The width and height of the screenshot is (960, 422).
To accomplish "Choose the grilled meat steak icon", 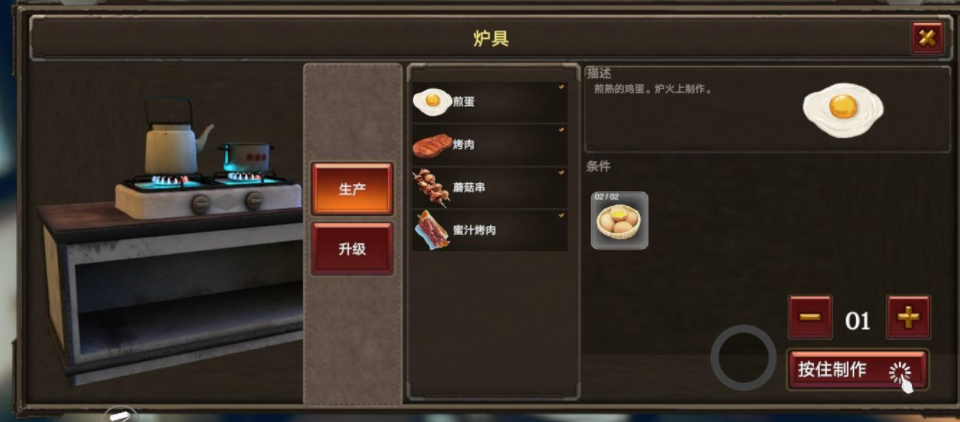I will coord(432,146).
